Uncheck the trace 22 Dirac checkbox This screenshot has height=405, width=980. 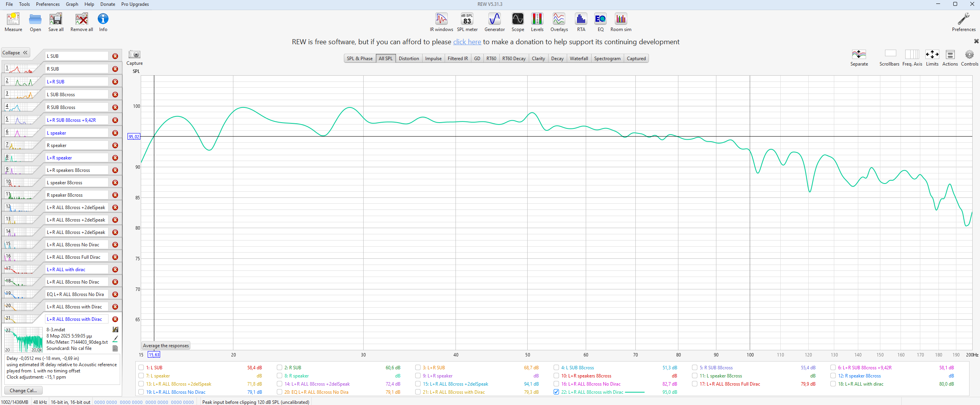(556, 392)
